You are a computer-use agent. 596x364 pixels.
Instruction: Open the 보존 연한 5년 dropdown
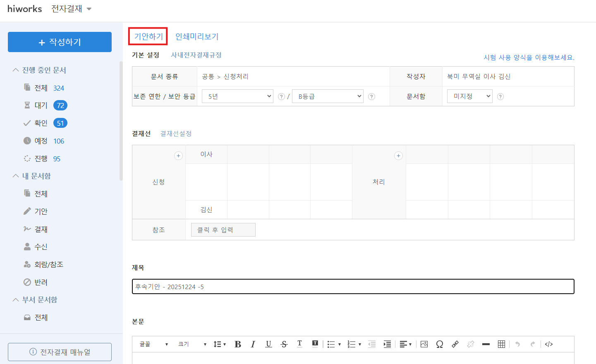[237, 96]
